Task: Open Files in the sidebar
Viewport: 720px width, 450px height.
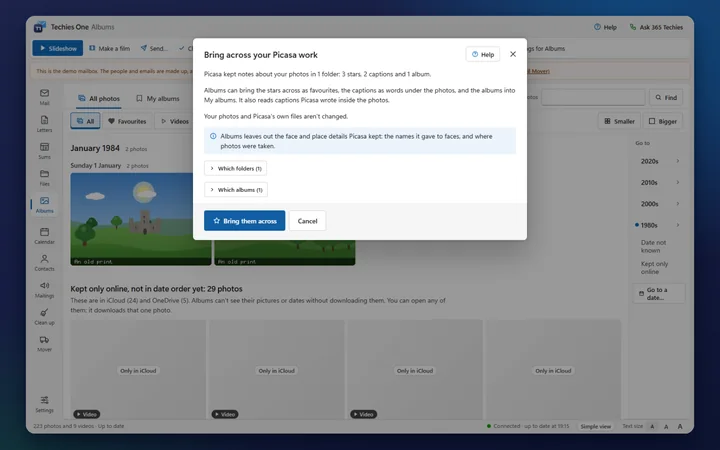Action: 45,178
